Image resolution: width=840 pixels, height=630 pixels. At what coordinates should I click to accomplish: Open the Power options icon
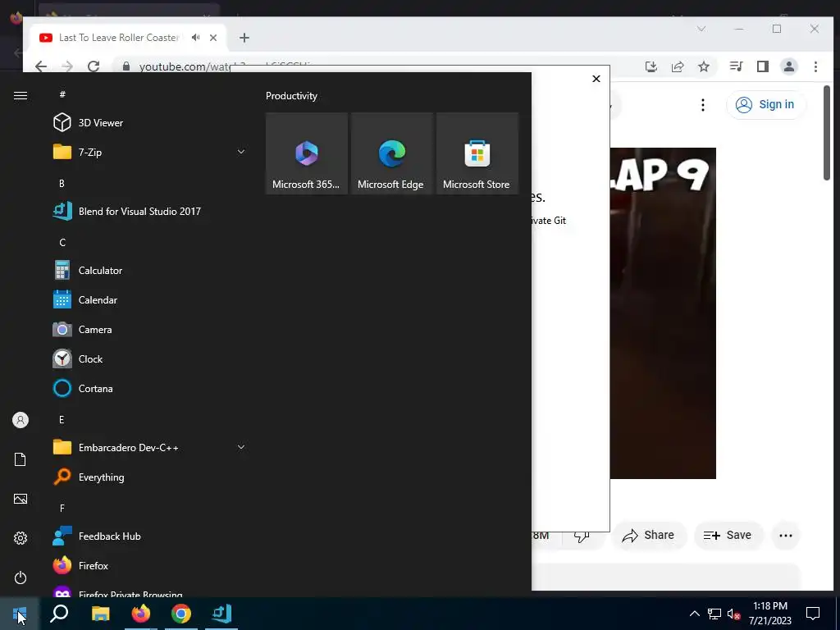click(21, 577)
